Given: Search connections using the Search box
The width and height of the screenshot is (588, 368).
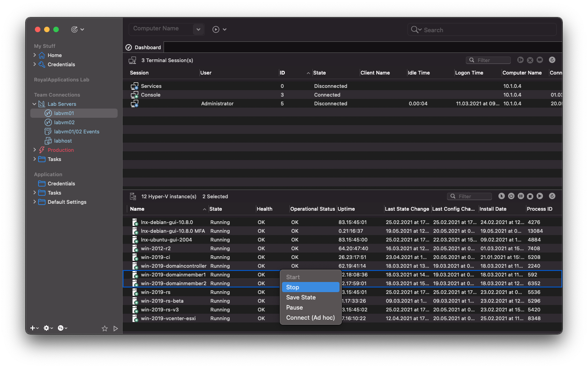Looking at the screenshot, I should 481,29.
